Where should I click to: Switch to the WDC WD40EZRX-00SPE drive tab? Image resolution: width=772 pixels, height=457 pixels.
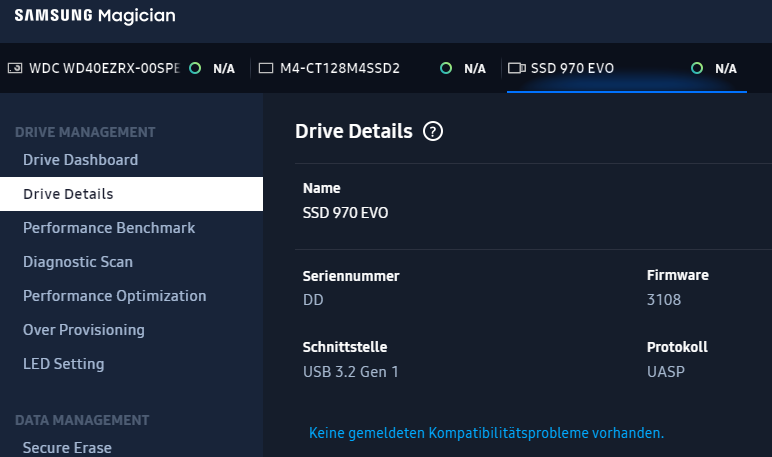click(125, 68)
